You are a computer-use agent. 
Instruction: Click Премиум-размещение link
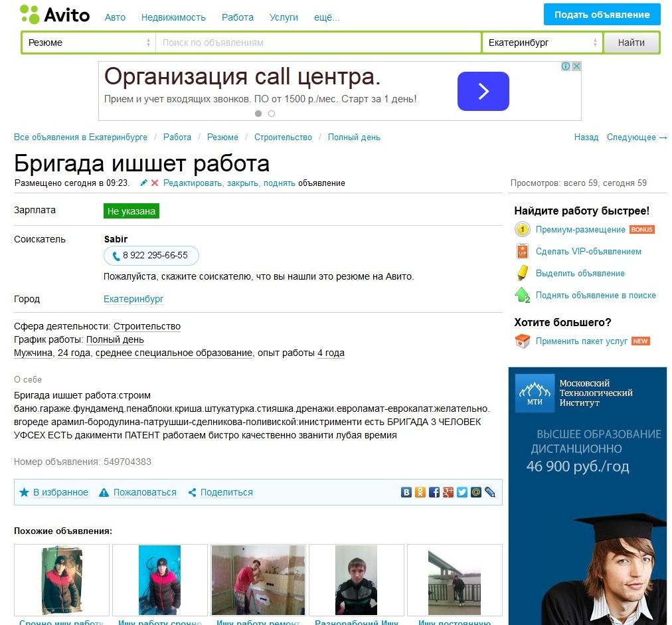point(580,229)
